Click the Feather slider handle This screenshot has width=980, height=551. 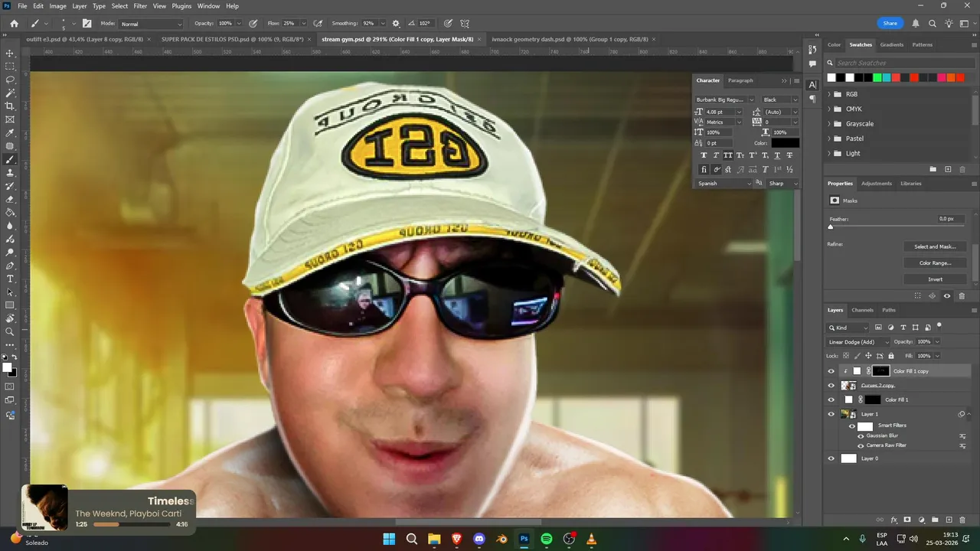tap(831, 227)
